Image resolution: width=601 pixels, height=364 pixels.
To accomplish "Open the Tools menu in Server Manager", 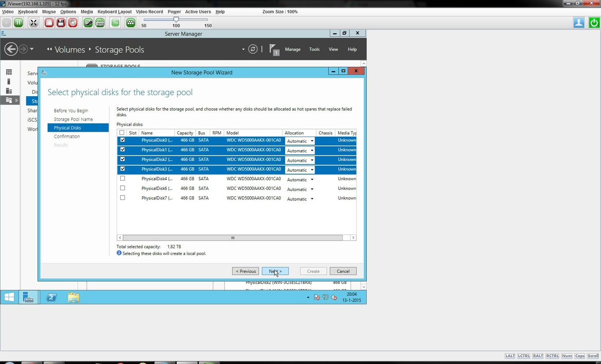I will coord(314,49).
